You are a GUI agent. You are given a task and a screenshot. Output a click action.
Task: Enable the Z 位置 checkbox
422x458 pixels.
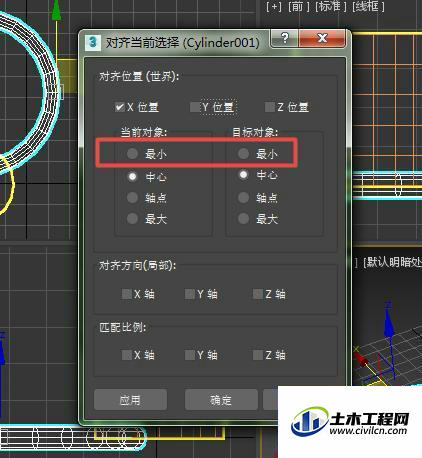[270, 107]
